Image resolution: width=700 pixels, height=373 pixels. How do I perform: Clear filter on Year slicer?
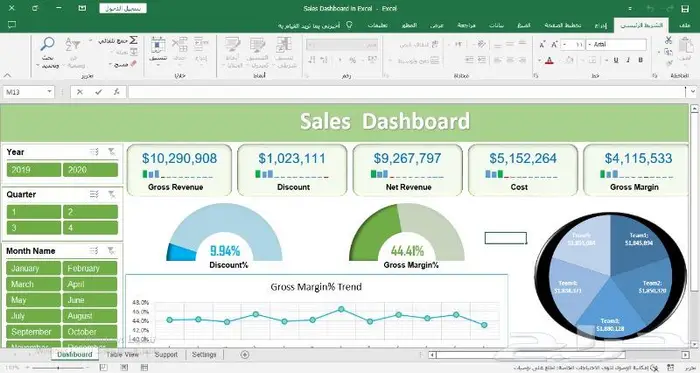[x=112, y=152]
